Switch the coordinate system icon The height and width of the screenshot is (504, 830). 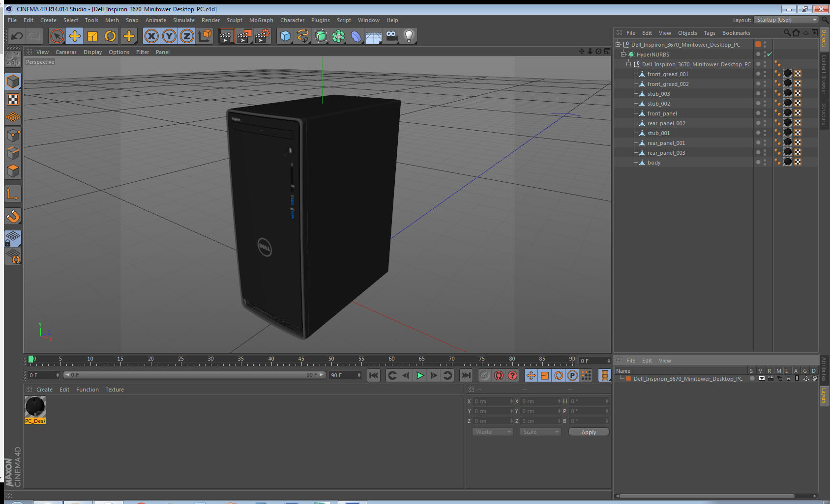[x=205, y=36]
